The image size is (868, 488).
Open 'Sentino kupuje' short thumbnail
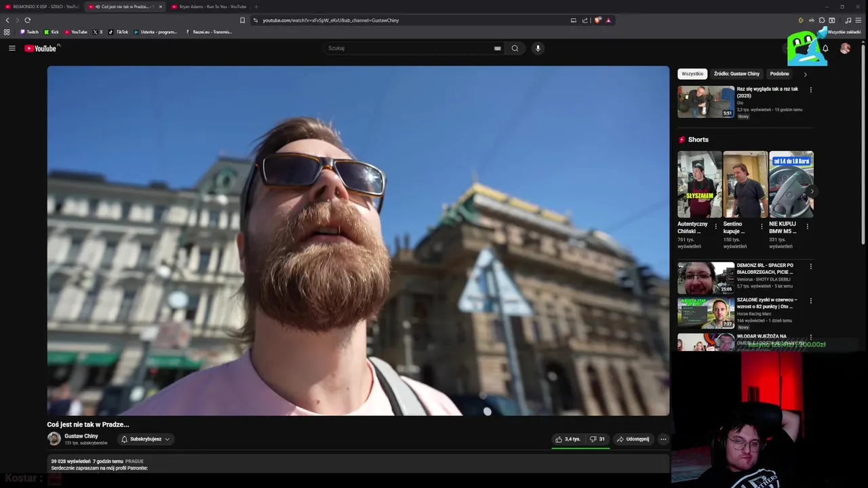(745, 184)
